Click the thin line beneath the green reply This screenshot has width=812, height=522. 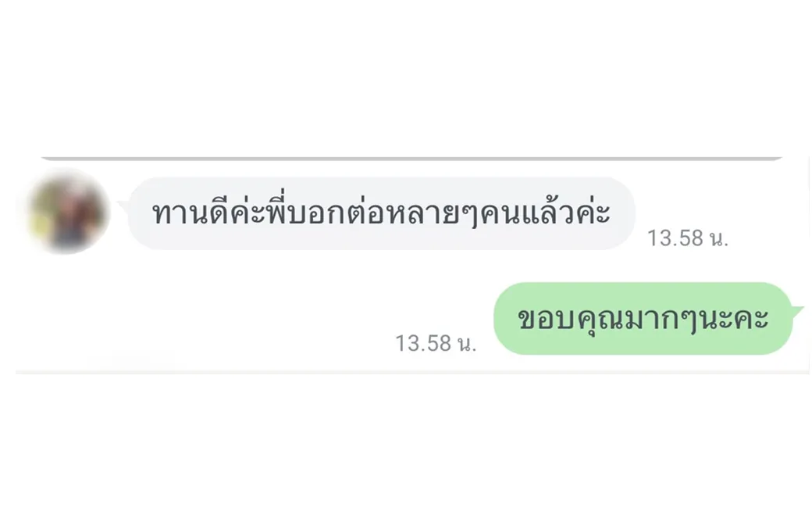[x=411, y=372]
